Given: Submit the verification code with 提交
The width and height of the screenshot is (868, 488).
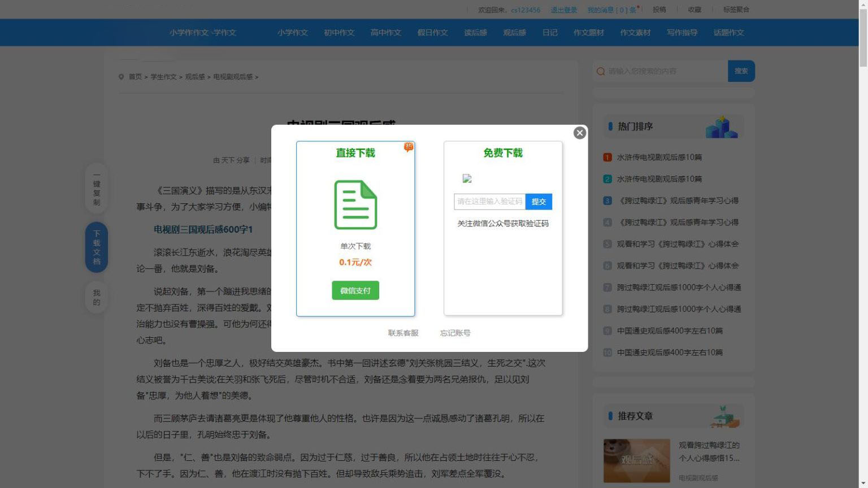Looking at the screenshot, I should (x=539, y=202).
